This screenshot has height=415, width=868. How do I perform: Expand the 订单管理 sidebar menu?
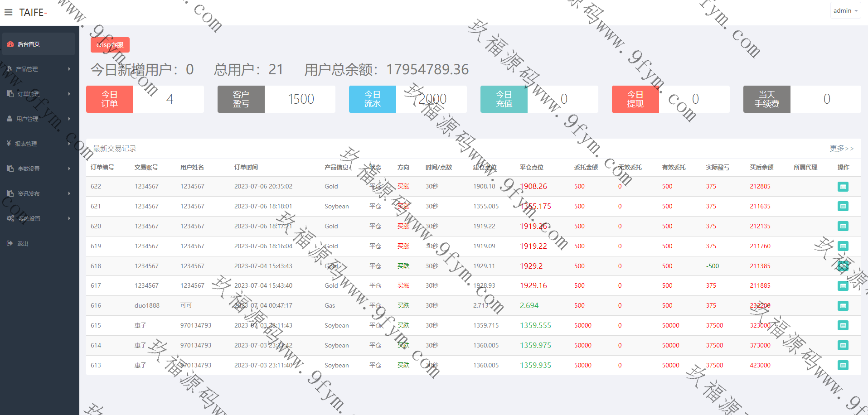point(39,94)
